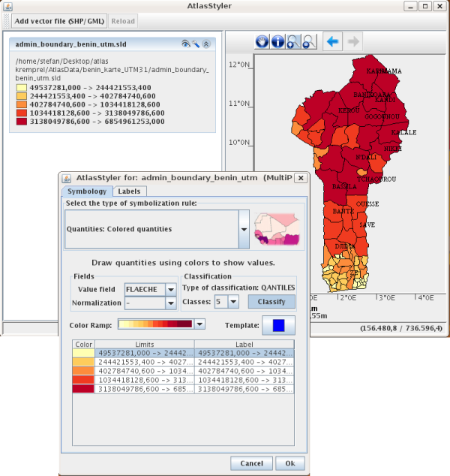Open the Value field FLAECHE dropdown

171,288
